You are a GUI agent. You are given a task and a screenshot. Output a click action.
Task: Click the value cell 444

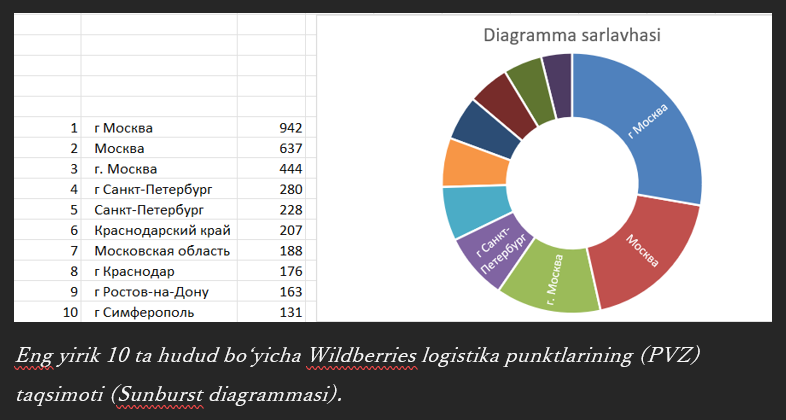click(271, 169)
